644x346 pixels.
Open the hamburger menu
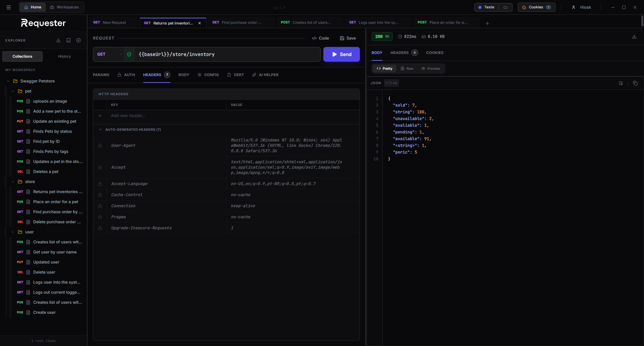9,7
